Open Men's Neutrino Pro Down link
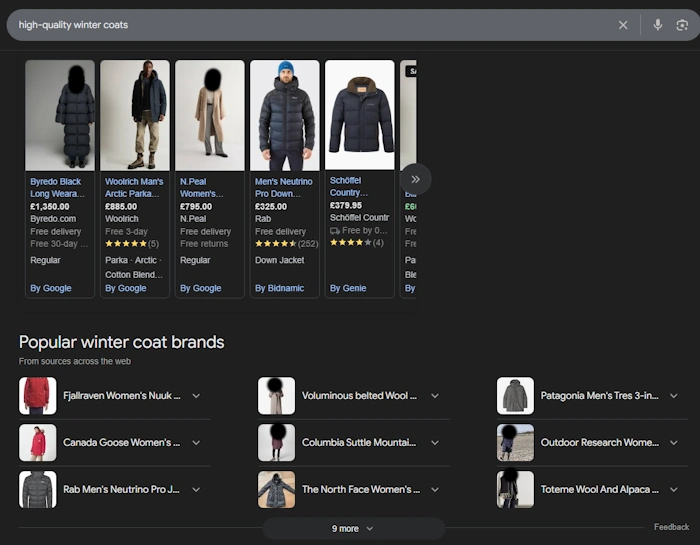This screenshot has width=700, height=545. coord(283,187)
